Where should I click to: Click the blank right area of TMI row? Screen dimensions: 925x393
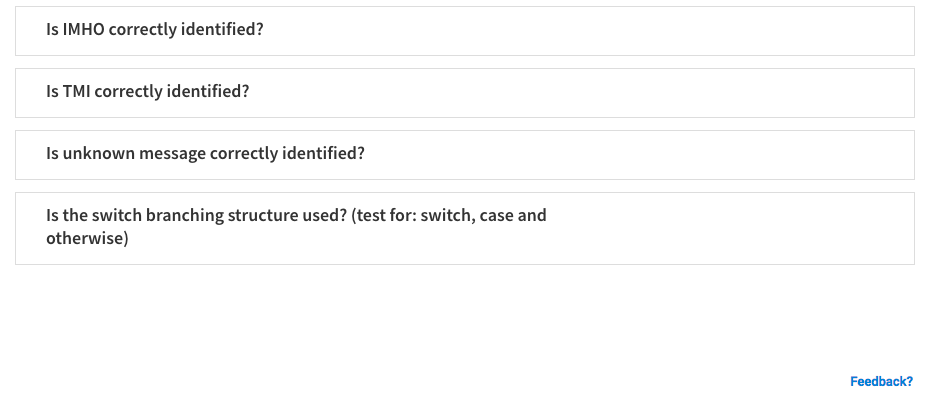(x=590, y=93)
